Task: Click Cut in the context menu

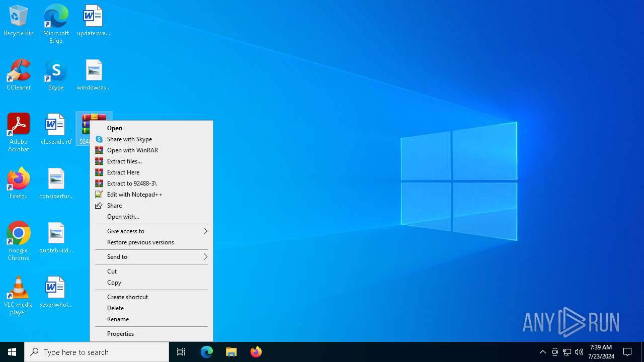Action: click(x=151, y=271)
